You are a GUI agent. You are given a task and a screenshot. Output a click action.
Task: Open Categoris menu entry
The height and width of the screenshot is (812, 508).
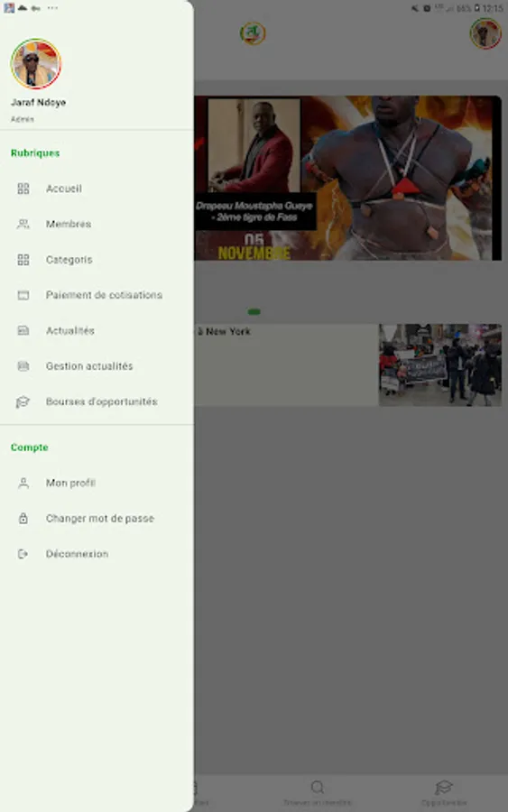point(97,260)
